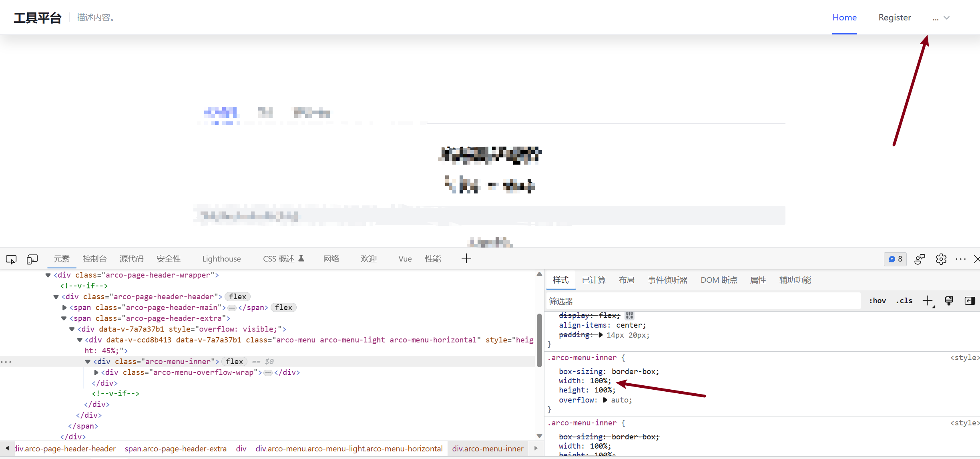Toggle flex badge on arco-page-header-header
The width and height of the screenshot is (980, 459).
coord(238,297)
